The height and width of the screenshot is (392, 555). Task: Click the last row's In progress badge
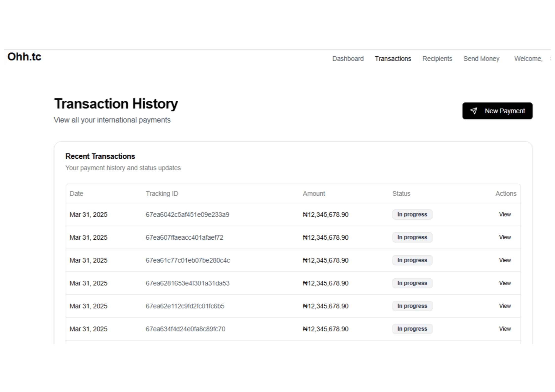point(412,329)
